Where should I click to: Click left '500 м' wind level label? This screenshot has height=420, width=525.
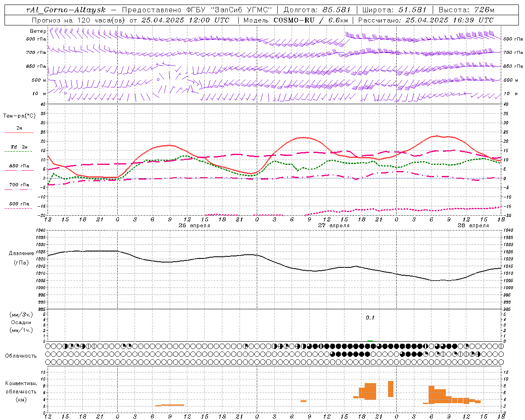(39, 80)
